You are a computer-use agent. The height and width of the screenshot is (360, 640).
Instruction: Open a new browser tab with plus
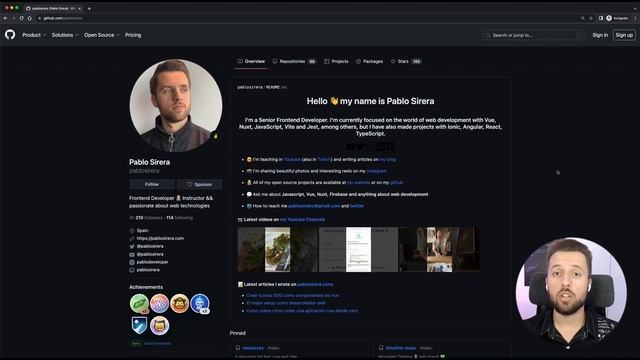point(89,8)
